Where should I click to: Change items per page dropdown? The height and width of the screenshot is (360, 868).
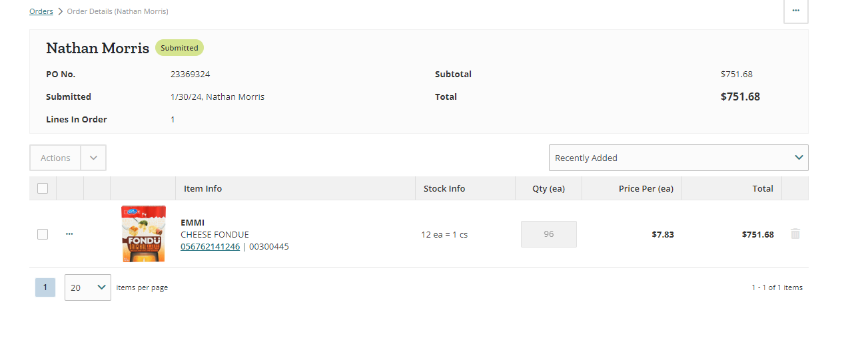88,287
